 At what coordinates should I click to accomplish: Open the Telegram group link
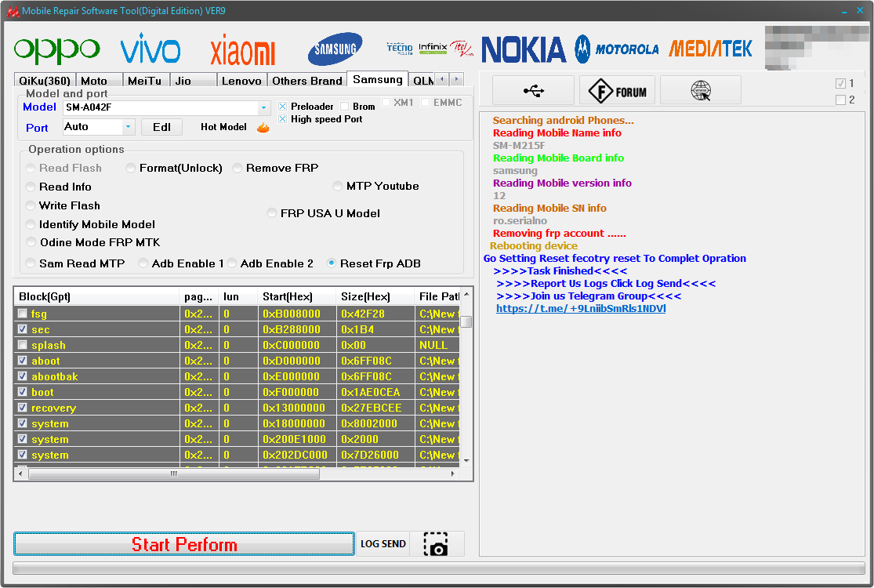pyautogui.click(x=581, y=308)
